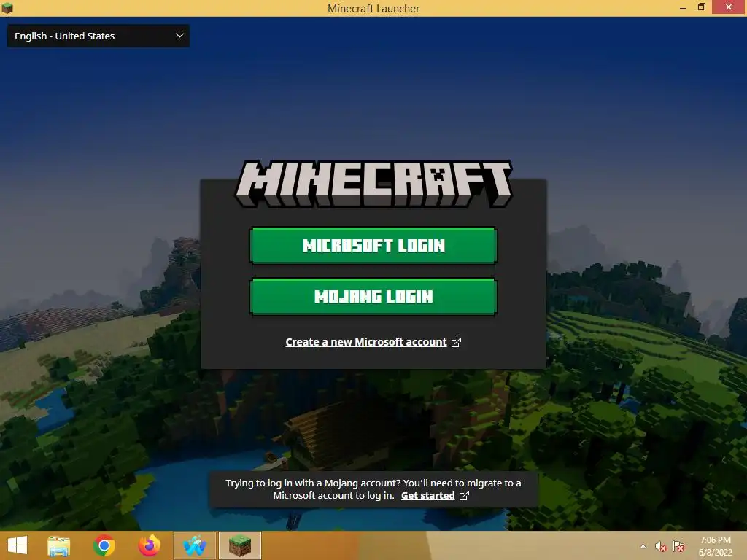Minimize the Minecraft Launcher window
747x560 pixels.
coord(683,7)
